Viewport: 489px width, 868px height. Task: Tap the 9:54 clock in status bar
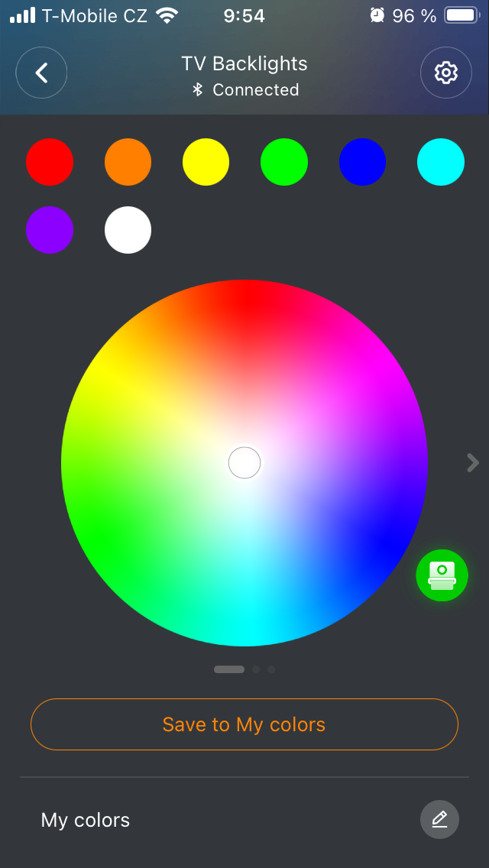[244, 16]
